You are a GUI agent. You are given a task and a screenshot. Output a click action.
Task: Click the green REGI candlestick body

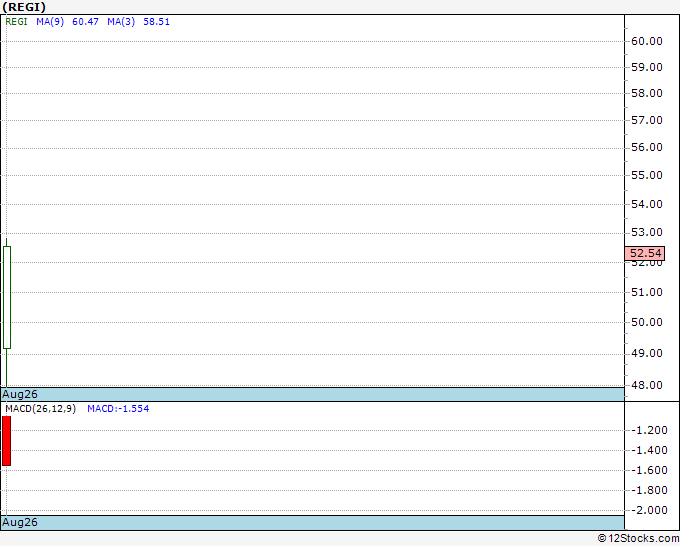tap(7, 298)
